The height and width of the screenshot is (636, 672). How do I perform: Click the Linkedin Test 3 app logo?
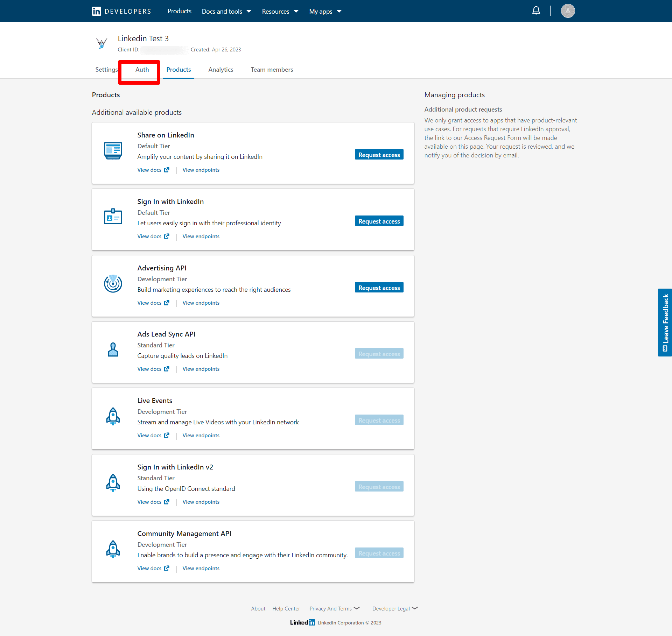[102, 43]
